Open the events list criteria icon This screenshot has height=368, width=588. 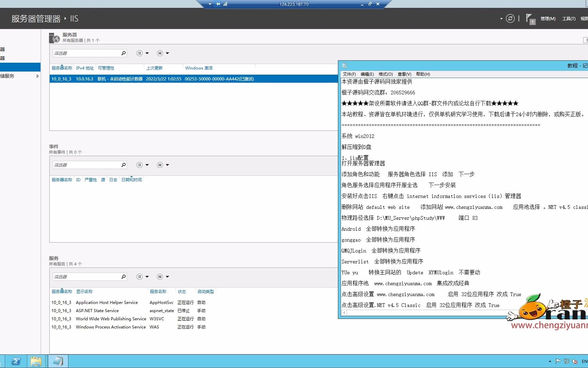tap(140, 165)
